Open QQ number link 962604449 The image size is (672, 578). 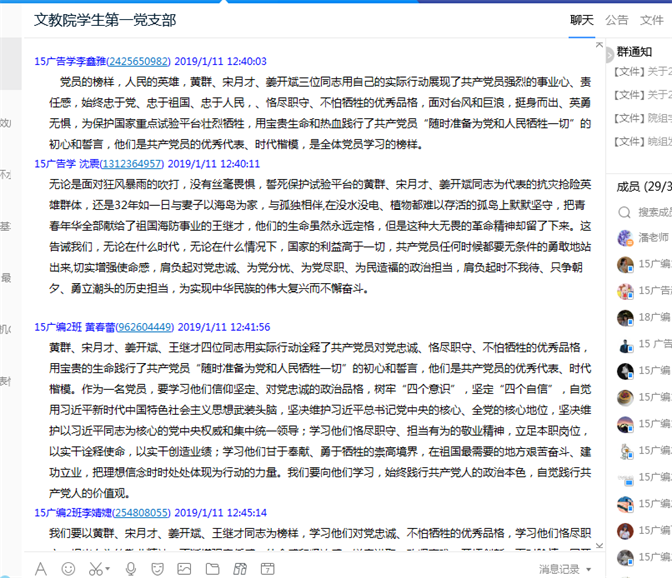click(145, 327)
